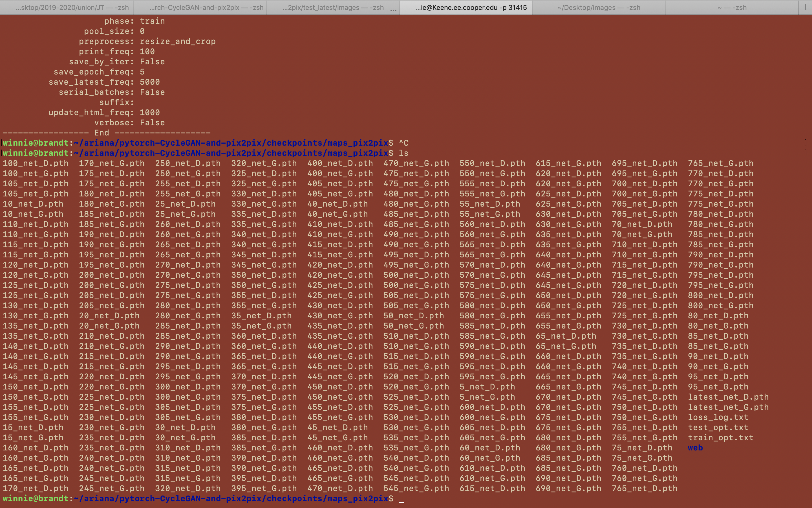This screenshot has width=812, height=508.
Task: Click the 'update_html_freq: 1000' option line
Action: click(104, 112)
